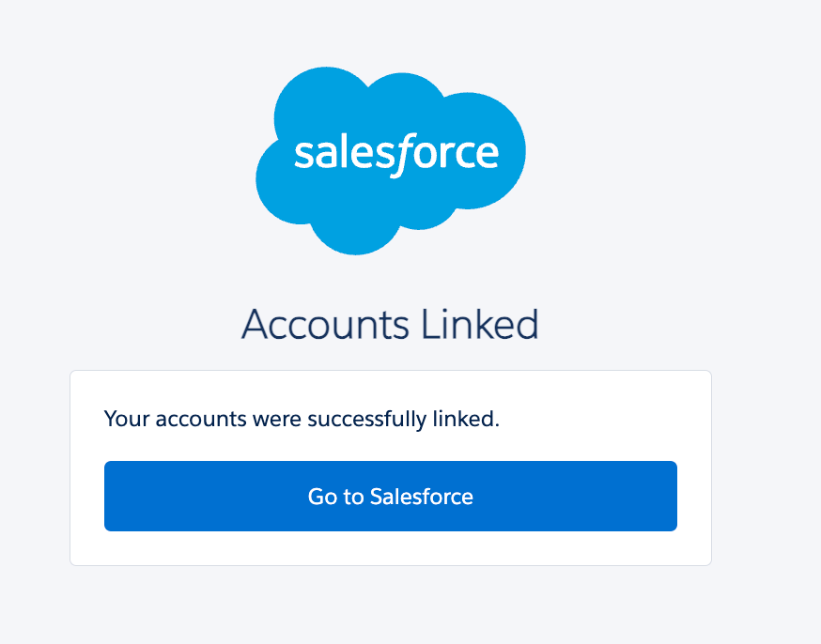Click the "Go to Salesforce" button label text
Image resolution: width=821 pixels, height=644 pixels.
(x=390, y=497)
